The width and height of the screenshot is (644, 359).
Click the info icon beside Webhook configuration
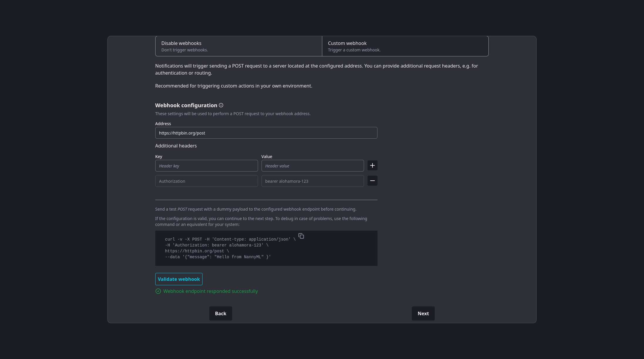click(221, 105)
